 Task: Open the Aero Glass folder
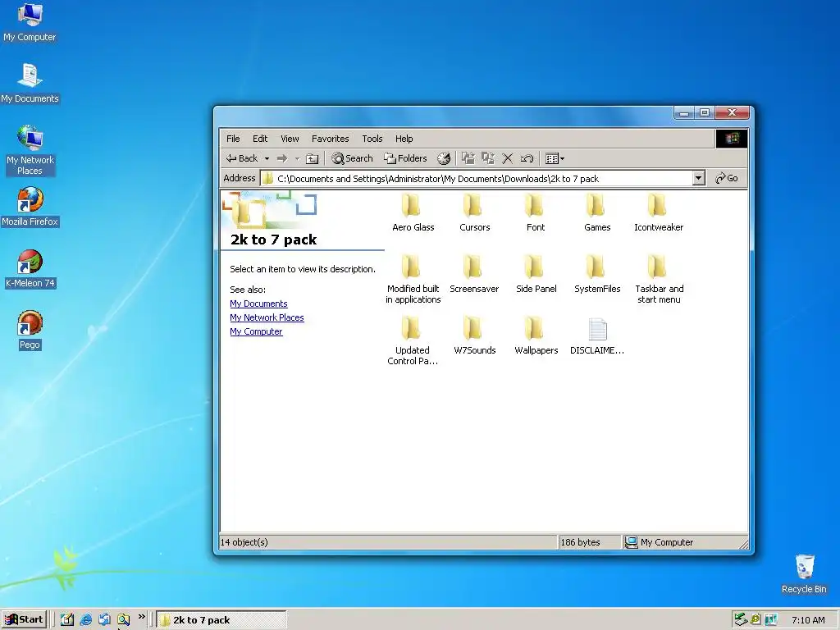click(413, 212)
